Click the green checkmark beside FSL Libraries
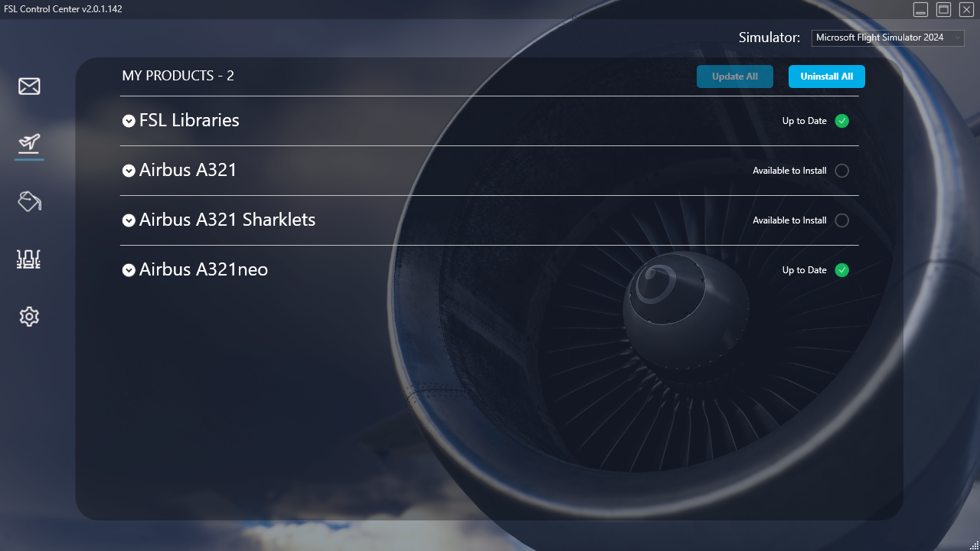The image size is (980, 551). point(842,121)
